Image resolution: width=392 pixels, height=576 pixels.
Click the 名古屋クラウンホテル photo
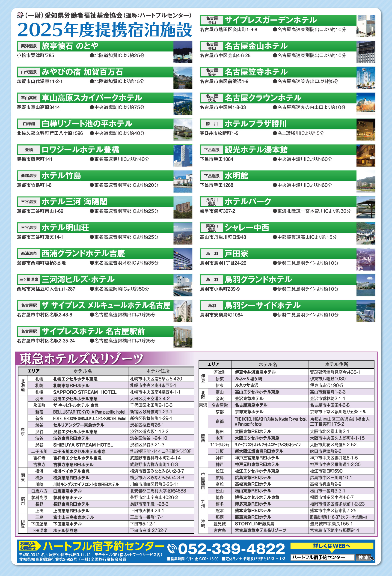click(x=366, y=104)
